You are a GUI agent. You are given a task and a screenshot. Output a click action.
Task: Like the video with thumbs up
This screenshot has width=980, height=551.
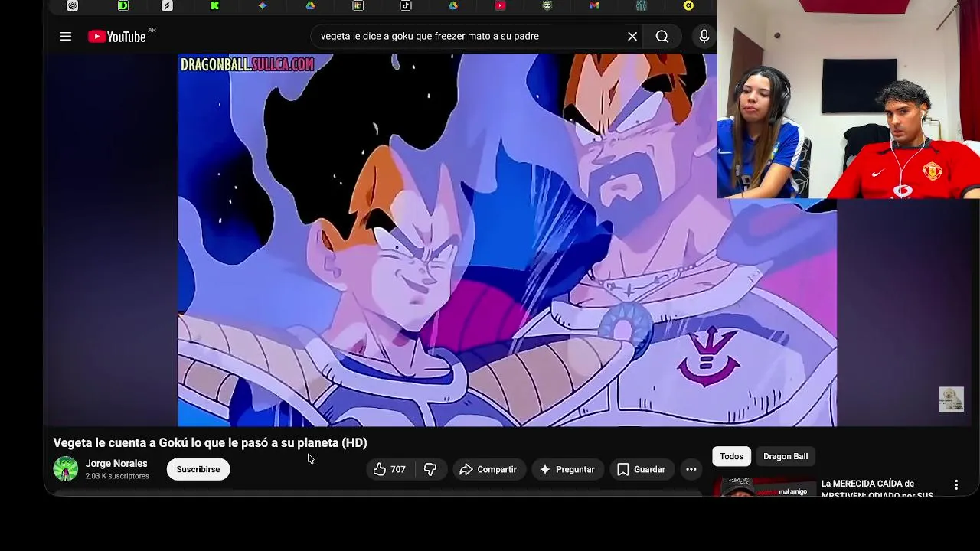(390, 469)
